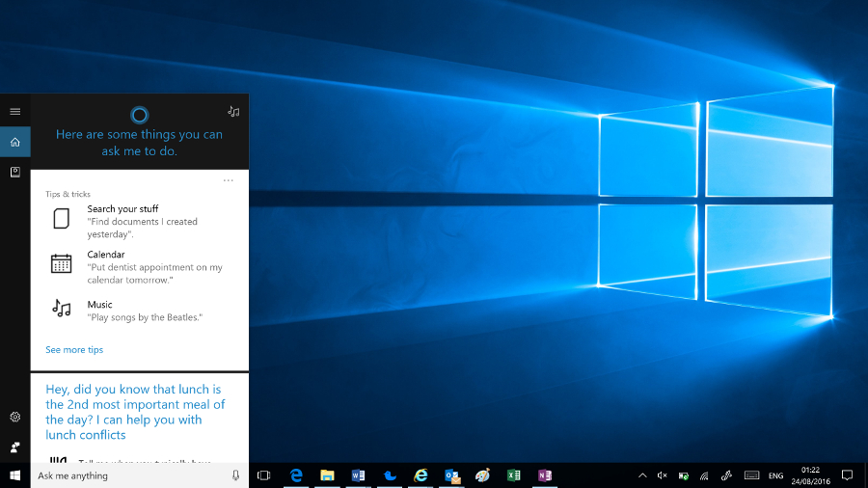Click the microphone icon in search box
The height and width of the screenshot is (488, 868).
click(235, 475)
